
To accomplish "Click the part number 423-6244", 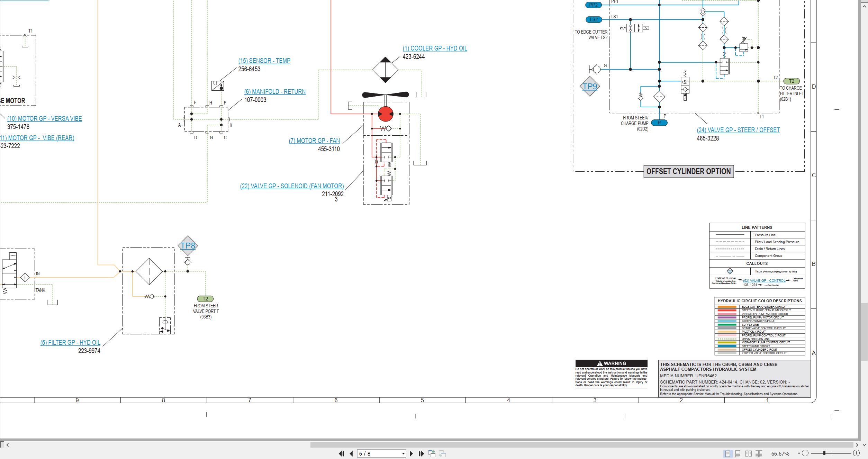I will coord(414,57).
